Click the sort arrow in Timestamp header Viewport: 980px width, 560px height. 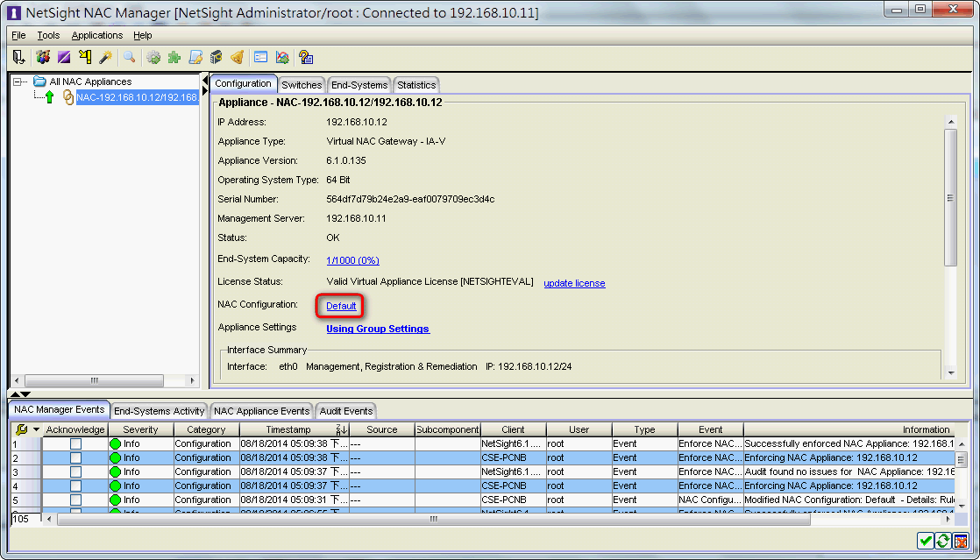pos(342,429)
